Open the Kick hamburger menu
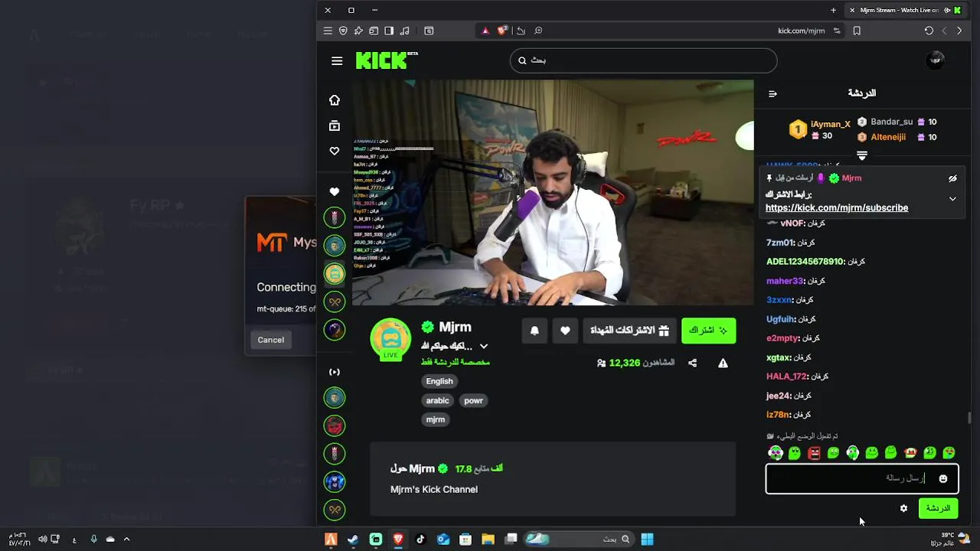This screenshot has height=551, width=980. coord(337,60)
